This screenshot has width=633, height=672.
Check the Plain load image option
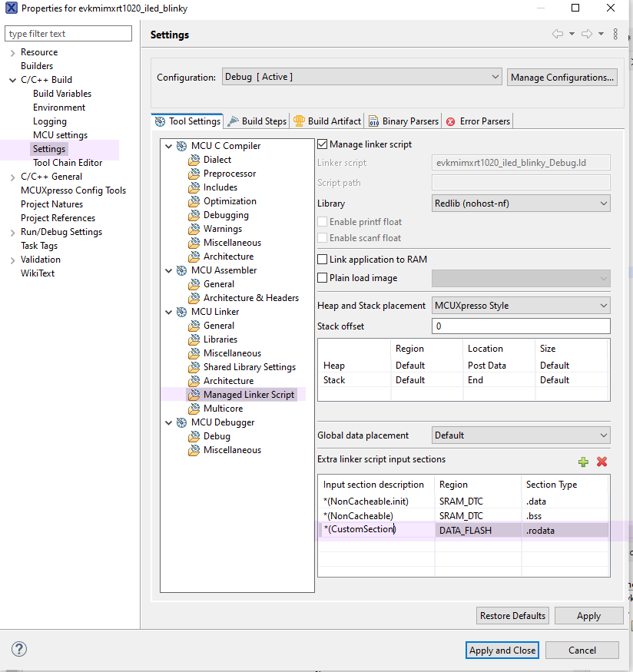[323, 277]
